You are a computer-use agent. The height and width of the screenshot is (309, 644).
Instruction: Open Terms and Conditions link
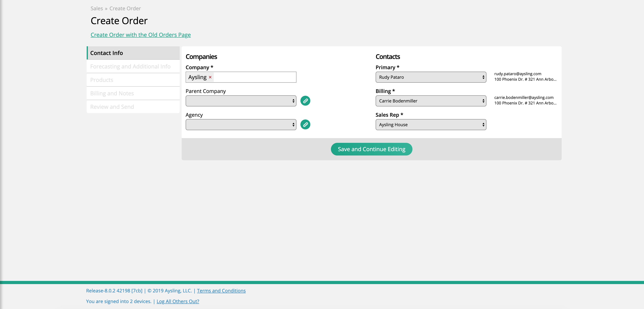click(x=221, y=291)
